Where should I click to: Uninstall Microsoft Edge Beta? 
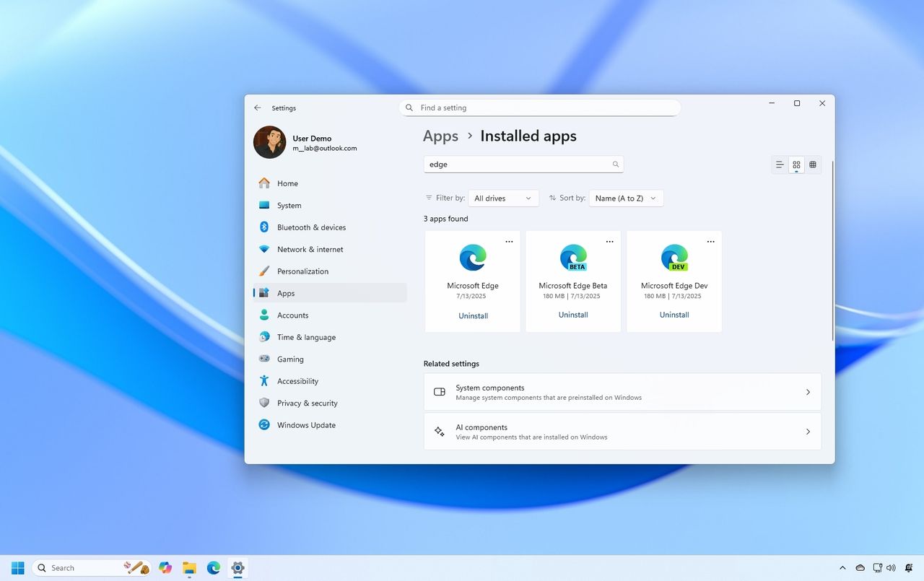click(x=573, y=315)
